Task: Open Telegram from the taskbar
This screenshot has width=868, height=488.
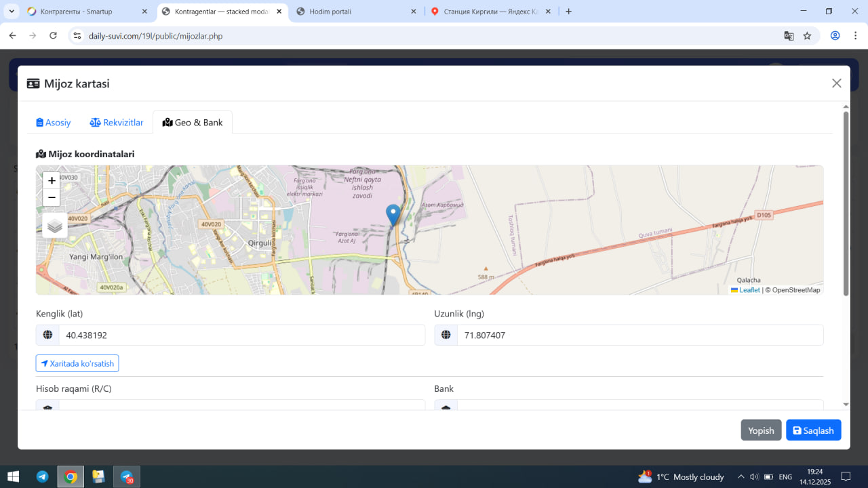Action: 42,476
